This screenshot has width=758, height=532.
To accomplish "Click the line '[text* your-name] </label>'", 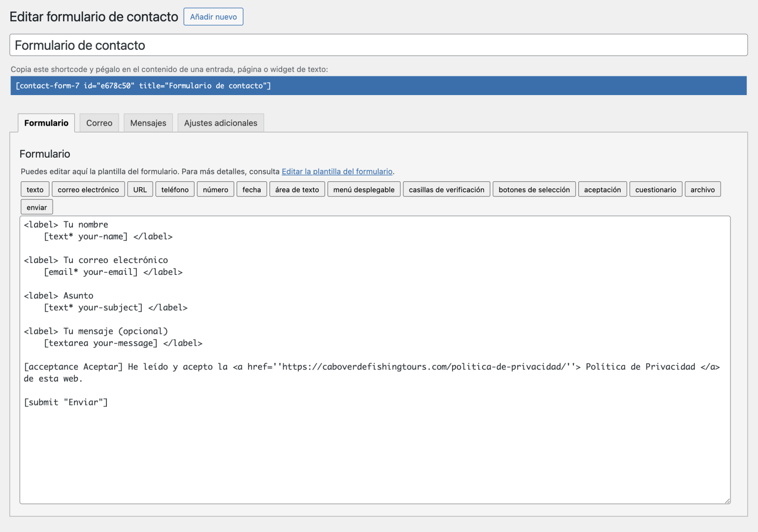I will coord(108,236).
